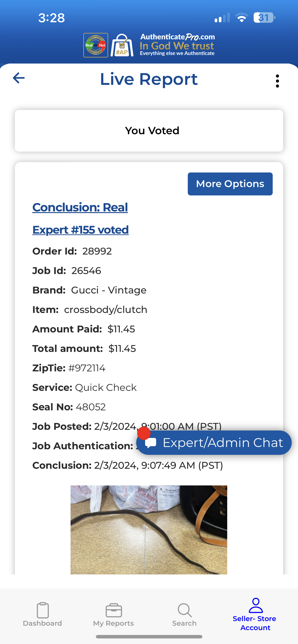Open the three-dot overflow menu
298x644 pixels.
pos(277,81)
